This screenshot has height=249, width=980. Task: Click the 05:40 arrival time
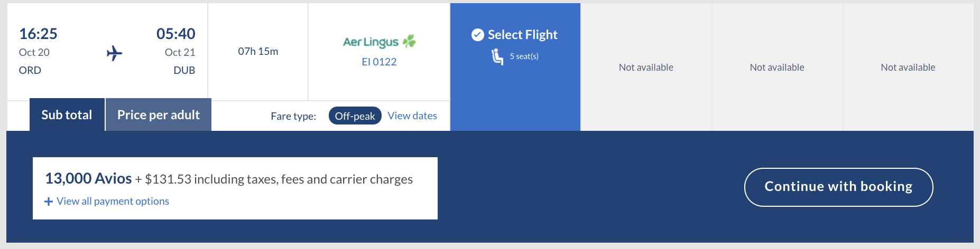(x=175, y=34)
